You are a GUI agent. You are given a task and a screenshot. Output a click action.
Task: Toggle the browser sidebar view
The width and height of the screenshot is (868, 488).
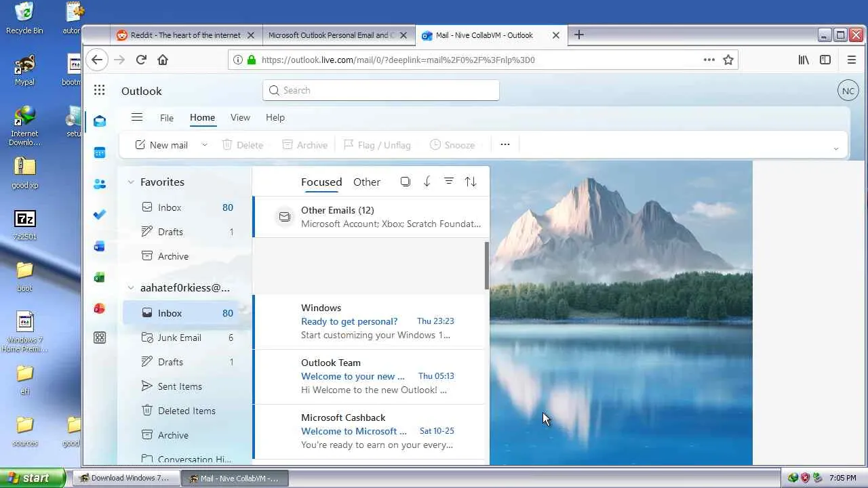click(x=825, y=60)
